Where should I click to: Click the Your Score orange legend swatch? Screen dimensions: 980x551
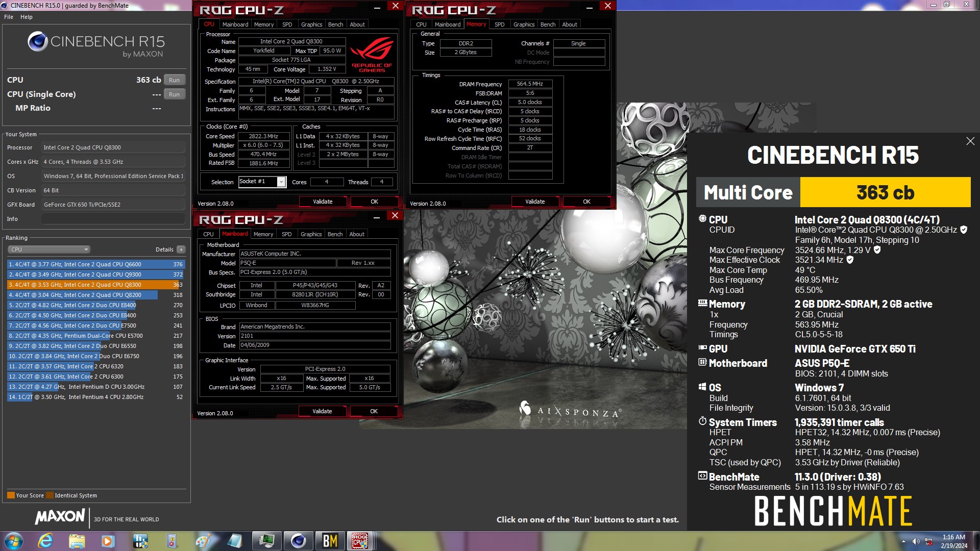tap(11, 495)
